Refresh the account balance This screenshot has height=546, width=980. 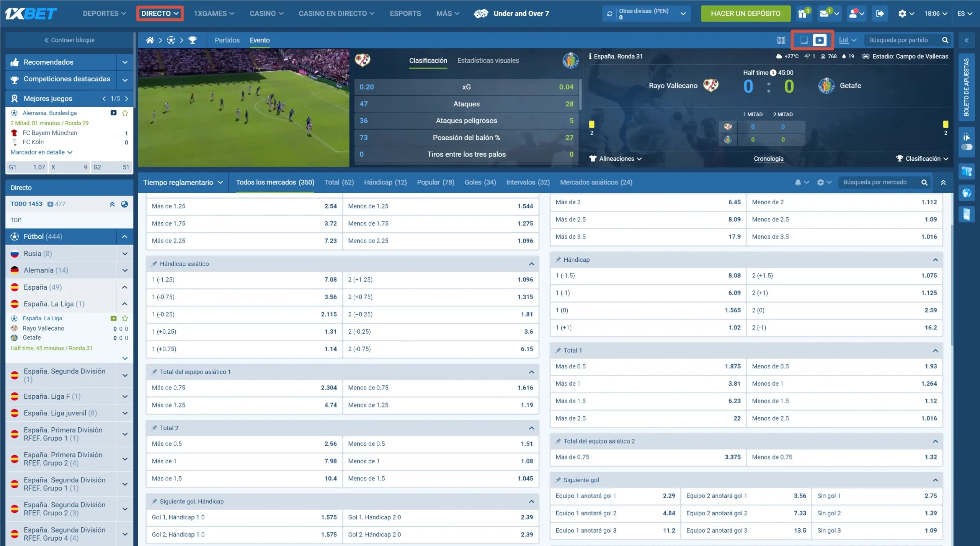tap(610, 14)
